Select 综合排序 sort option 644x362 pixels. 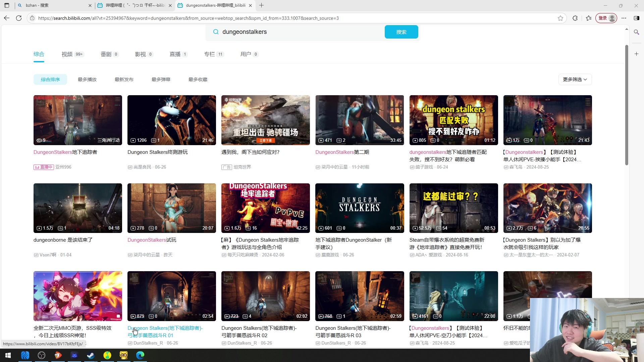click(50, 79)
